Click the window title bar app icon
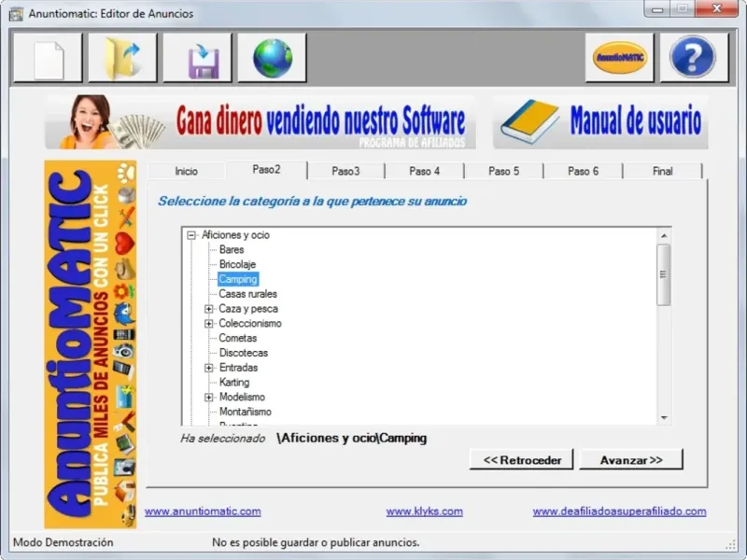 coord(16,14)
